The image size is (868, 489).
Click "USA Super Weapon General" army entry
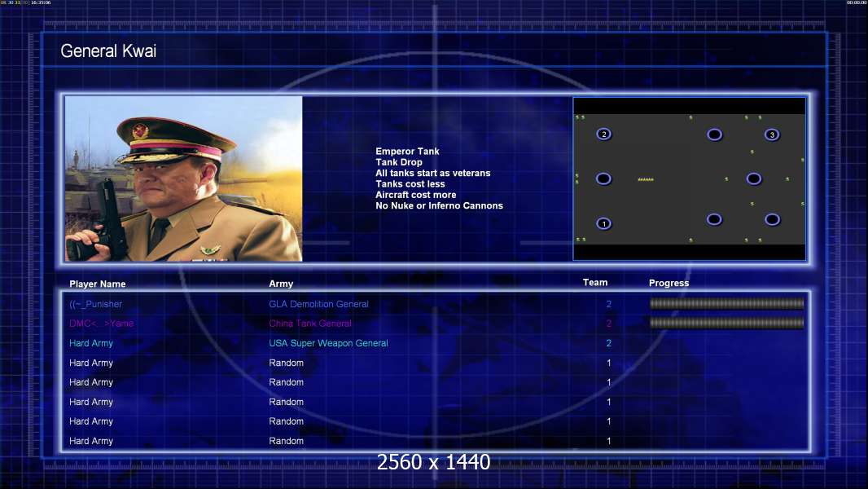[x=328, y=343]
